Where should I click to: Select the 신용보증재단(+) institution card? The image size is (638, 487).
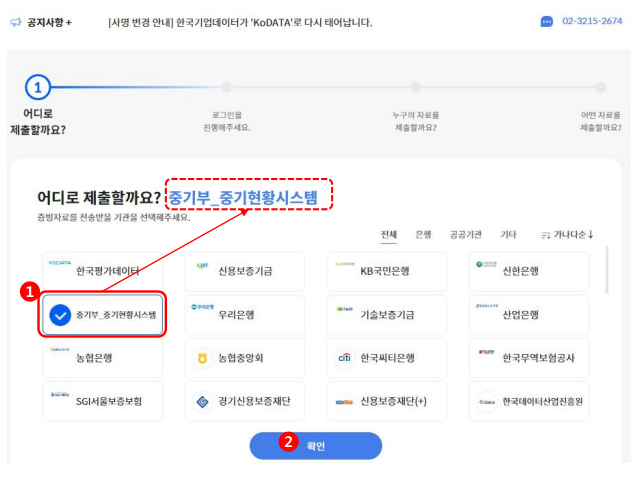click(387, 402)
